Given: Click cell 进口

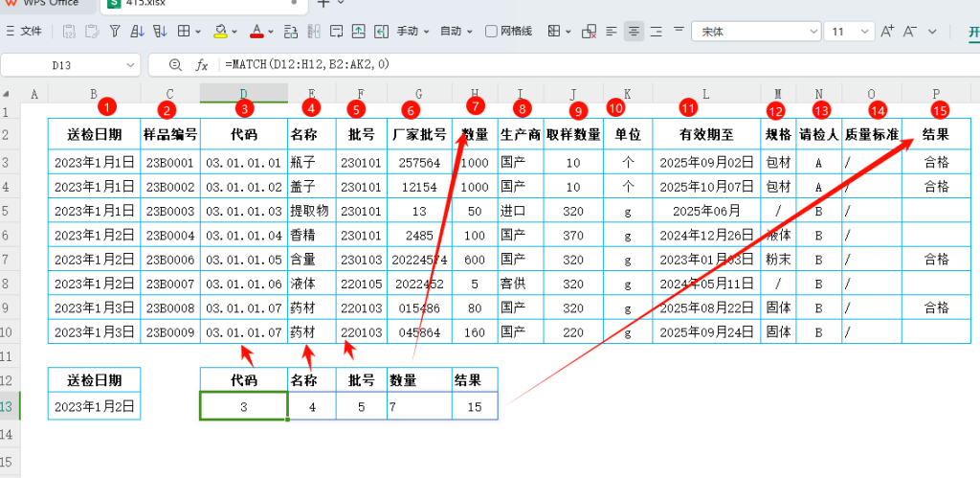Looking at the screenshot, I should pos(522,212).
